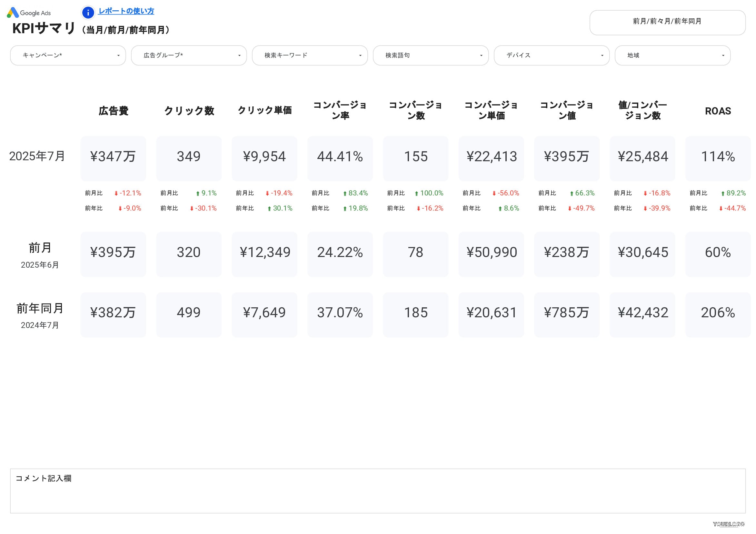Expand the キャンペーン* filter dropdown
This screenshot has height=534, width=756.
68,55
